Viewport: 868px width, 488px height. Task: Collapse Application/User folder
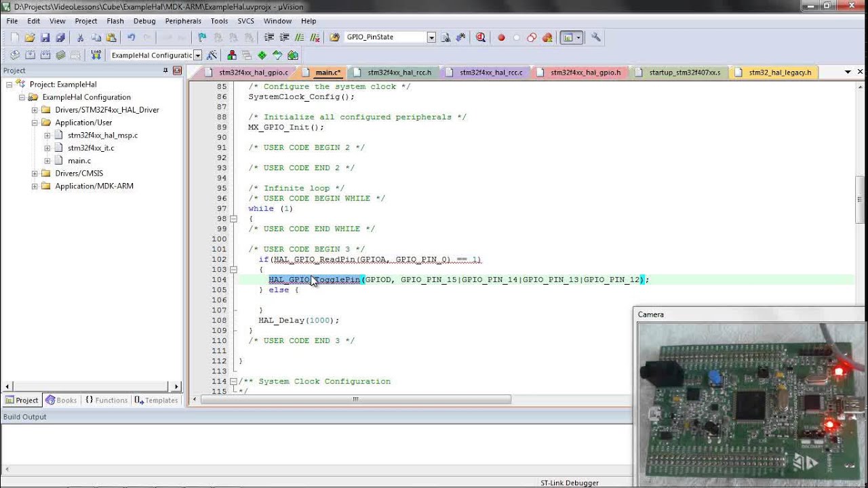click(x=35, y=123)
